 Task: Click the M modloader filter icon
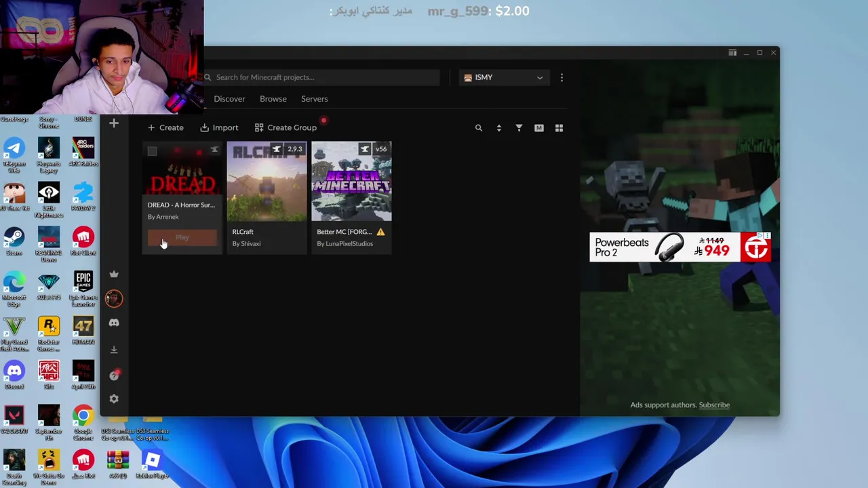pos(539,127)
